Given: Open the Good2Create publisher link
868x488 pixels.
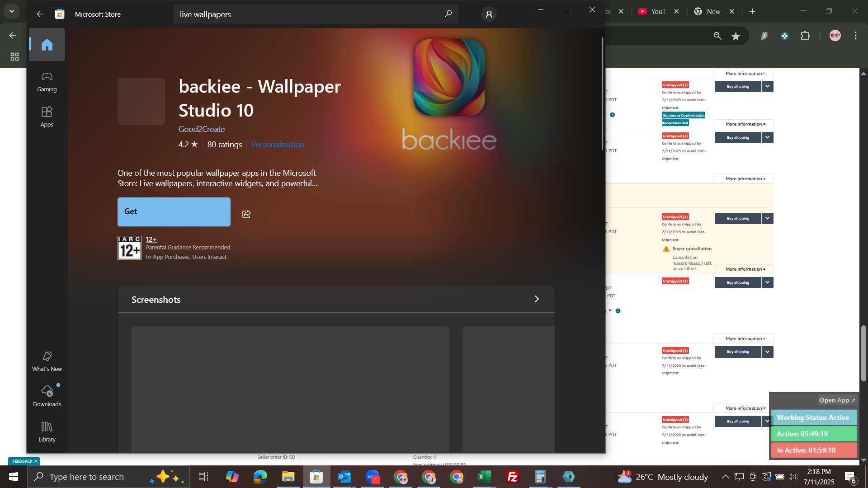Looking at the screenshot, I should 202,129.
